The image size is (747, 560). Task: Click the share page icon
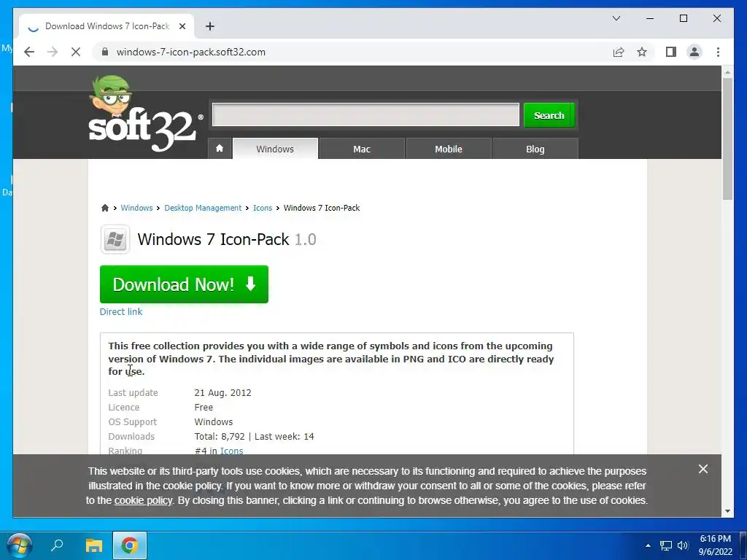619,52
